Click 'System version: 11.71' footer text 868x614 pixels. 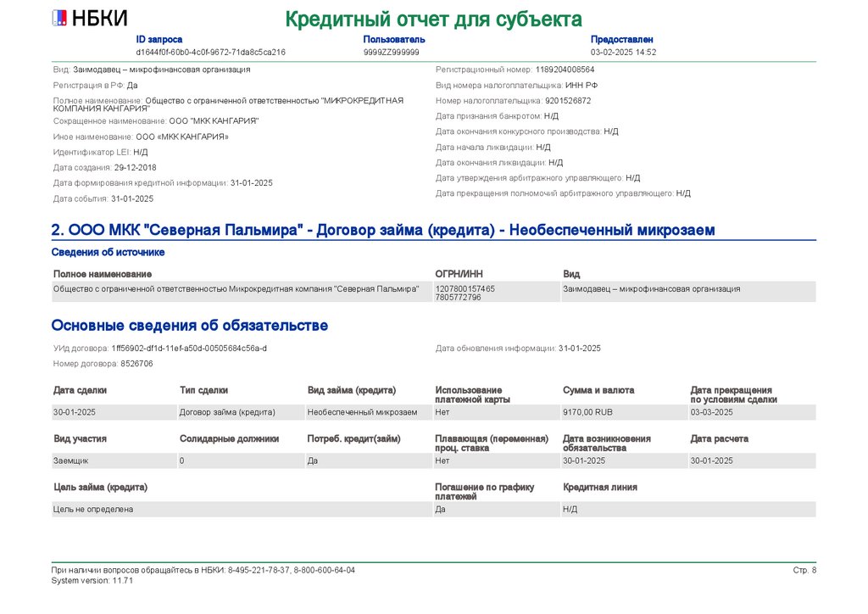92,581
